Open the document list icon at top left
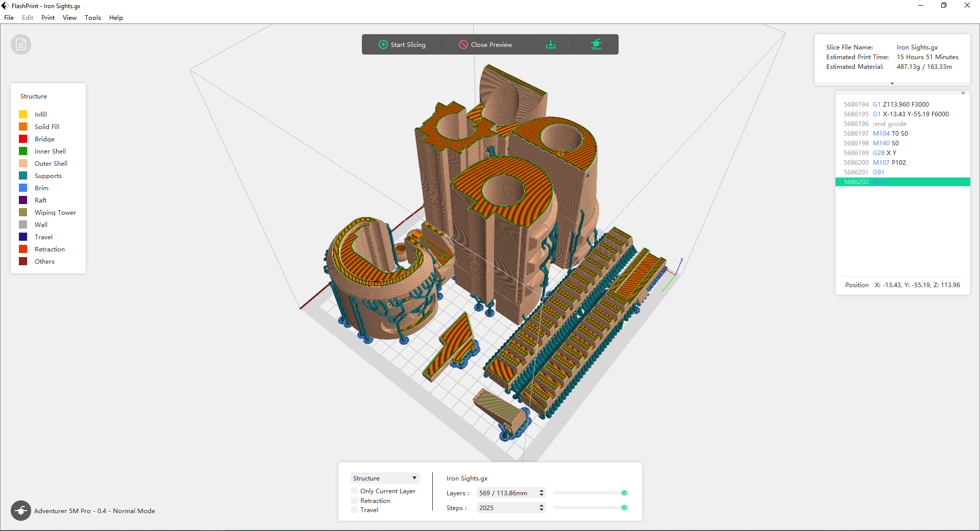The height and width of the screenshot is (531, 980). pos(21,45)
